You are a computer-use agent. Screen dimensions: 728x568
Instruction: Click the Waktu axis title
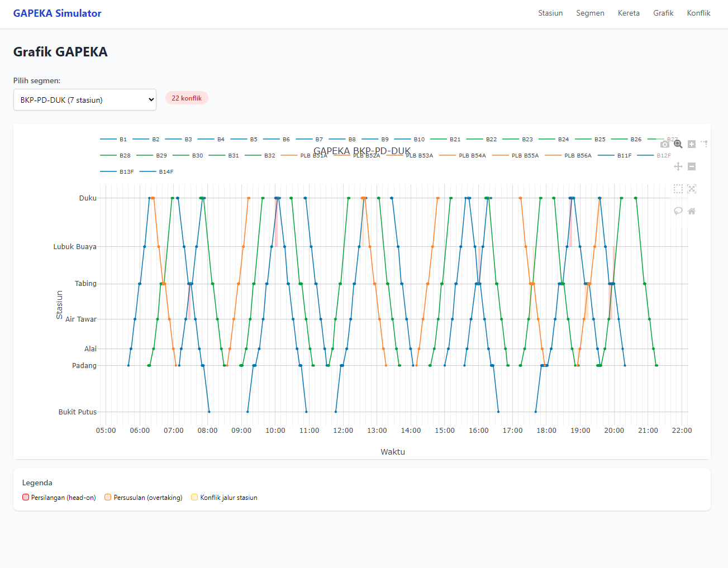point(393,451)
